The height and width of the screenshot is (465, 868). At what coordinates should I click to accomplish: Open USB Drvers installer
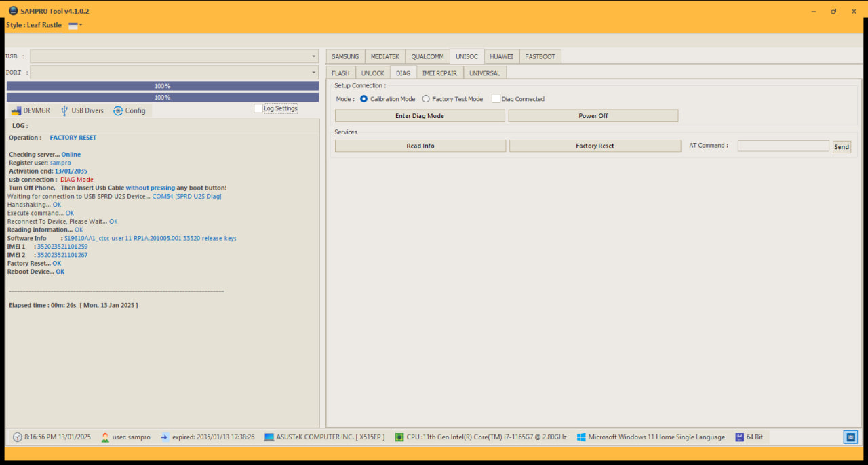[x=82, y=110]
